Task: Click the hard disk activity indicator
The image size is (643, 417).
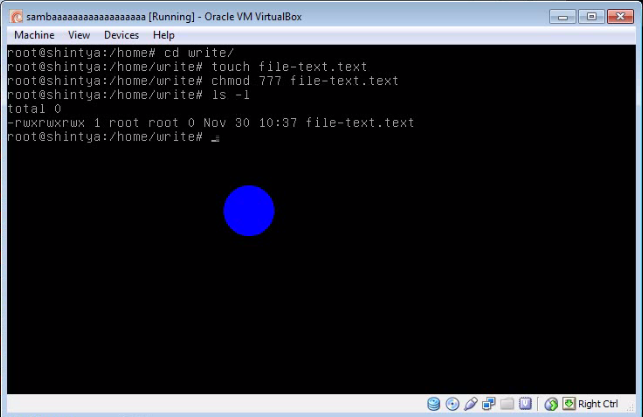Action: point(433,404)
